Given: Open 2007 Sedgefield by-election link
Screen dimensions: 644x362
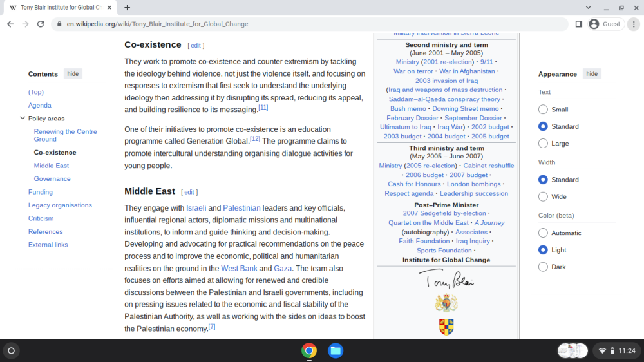Looking at the screenshot, I should pyautogui.click(x=444, y=213).
